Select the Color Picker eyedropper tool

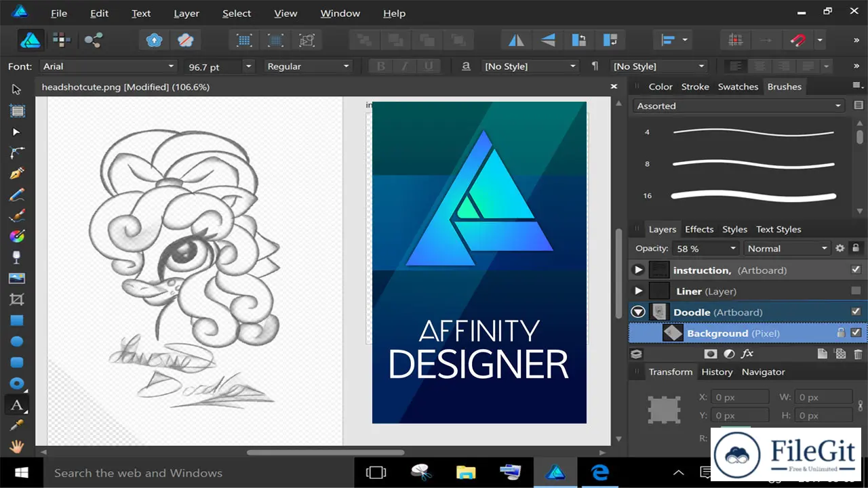click(17, 425)
